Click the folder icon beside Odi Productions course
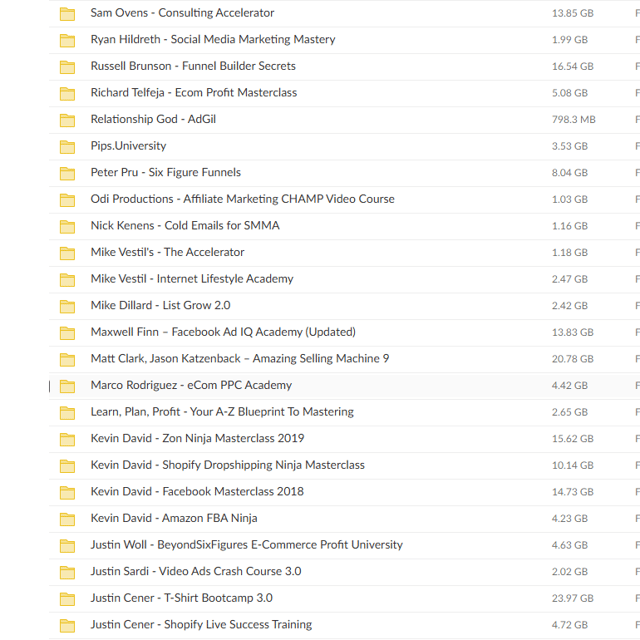 point(67,200)
